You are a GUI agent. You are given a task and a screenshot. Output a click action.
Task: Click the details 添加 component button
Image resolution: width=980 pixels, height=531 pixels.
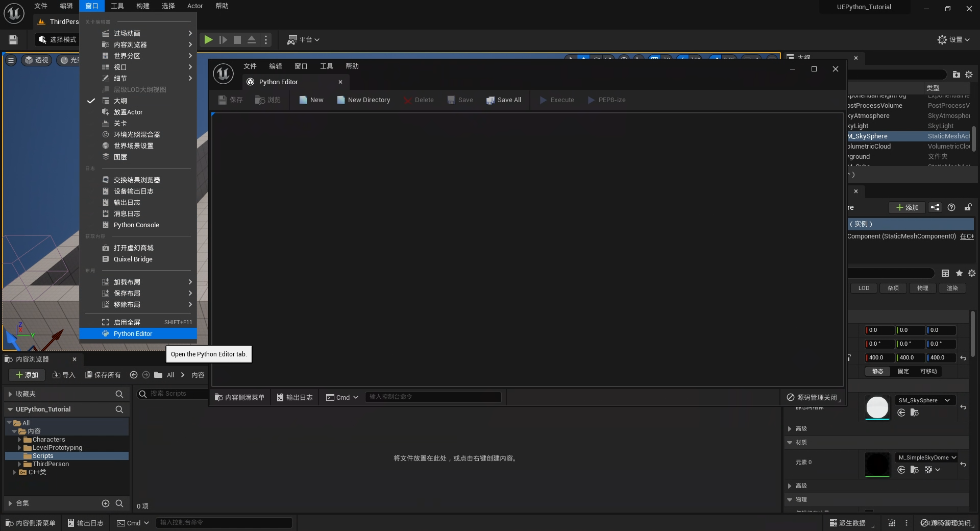[907, 207]
